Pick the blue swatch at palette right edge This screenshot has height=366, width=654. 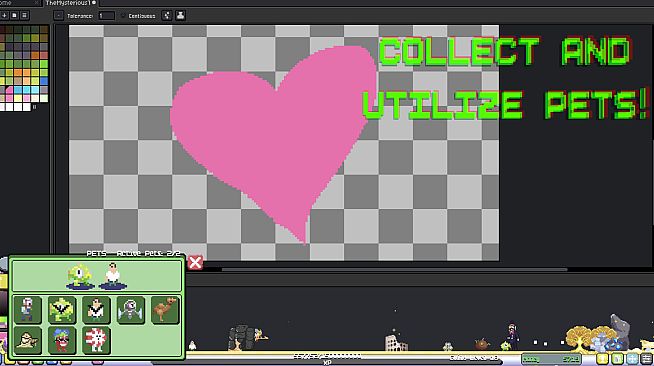tap(44, 81)
